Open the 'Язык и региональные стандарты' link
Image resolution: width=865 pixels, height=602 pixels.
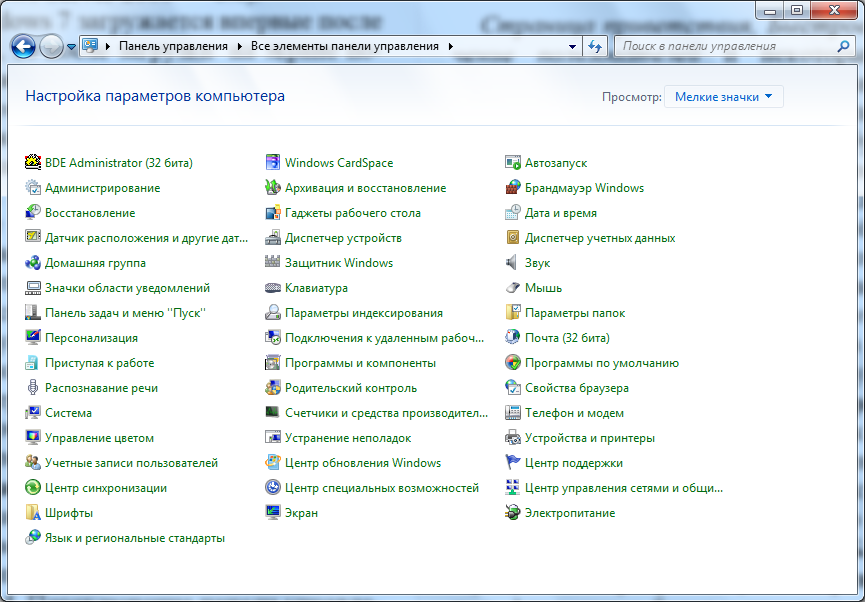(135, 538)
